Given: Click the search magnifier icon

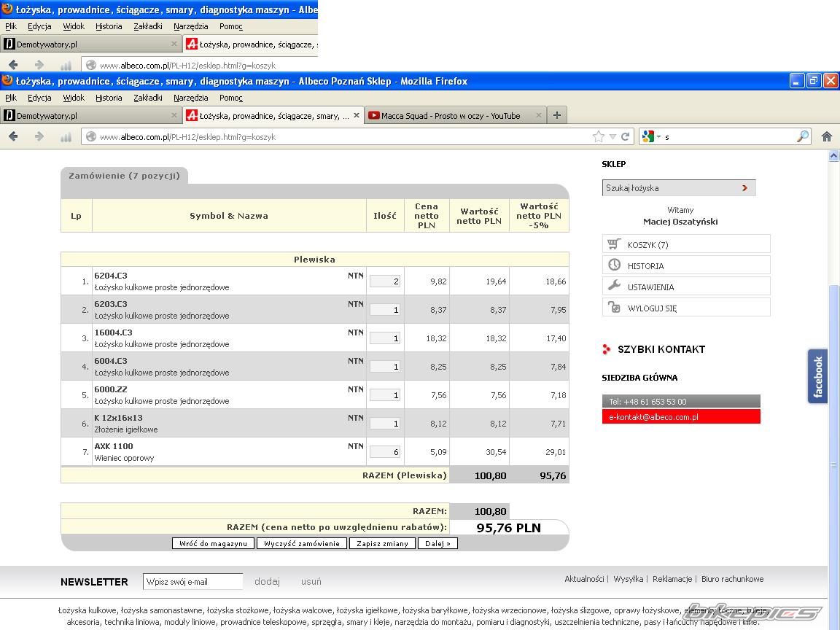Looking at the screenshot, I should click(x=802, y=136).
